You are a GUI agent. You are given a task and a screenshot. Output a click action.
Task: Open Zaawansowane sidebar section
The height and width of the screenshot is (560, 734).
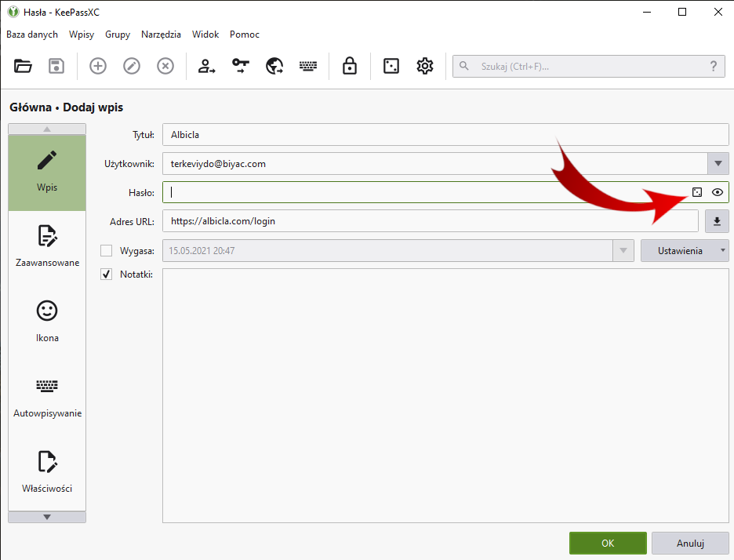tap(47, 247)
